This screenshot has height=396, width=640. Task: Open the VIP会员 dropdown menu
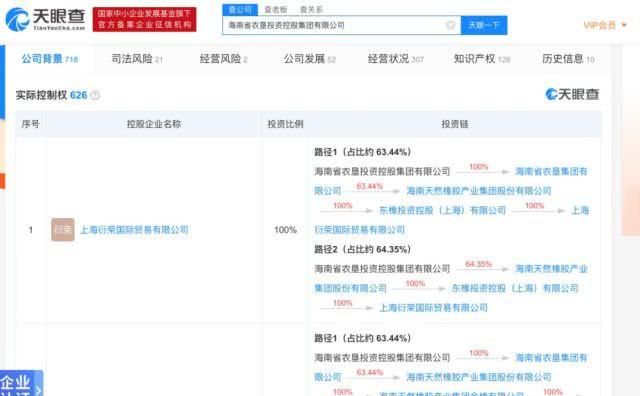point(605,25)
